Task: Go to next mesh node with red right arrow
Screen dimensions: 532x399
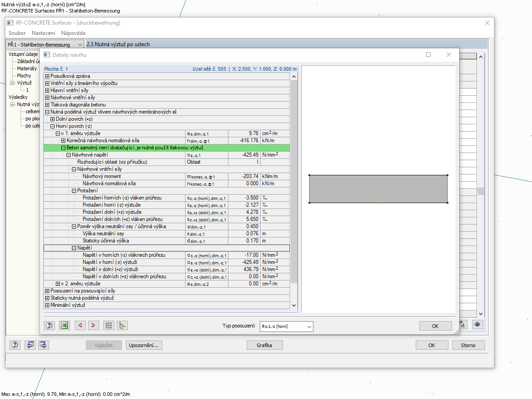Action: pyautogui.click(x=93, y=325)
